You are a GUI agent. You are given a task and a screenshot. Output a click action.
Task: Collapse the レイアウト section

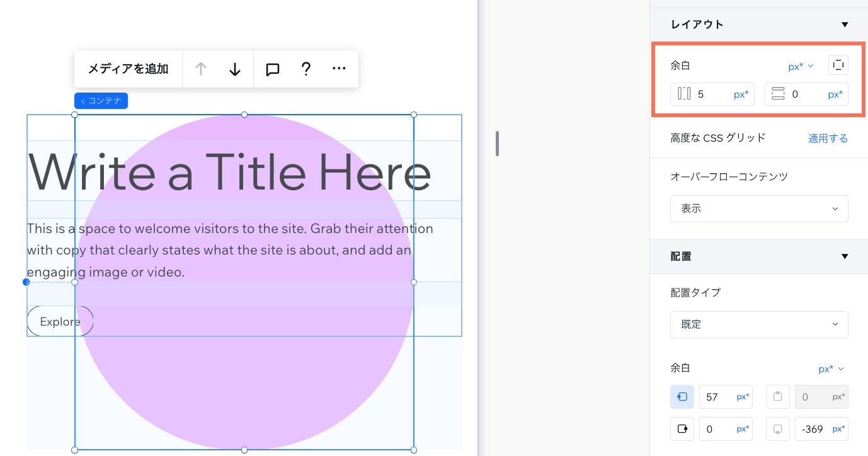(x=845, y=25)
